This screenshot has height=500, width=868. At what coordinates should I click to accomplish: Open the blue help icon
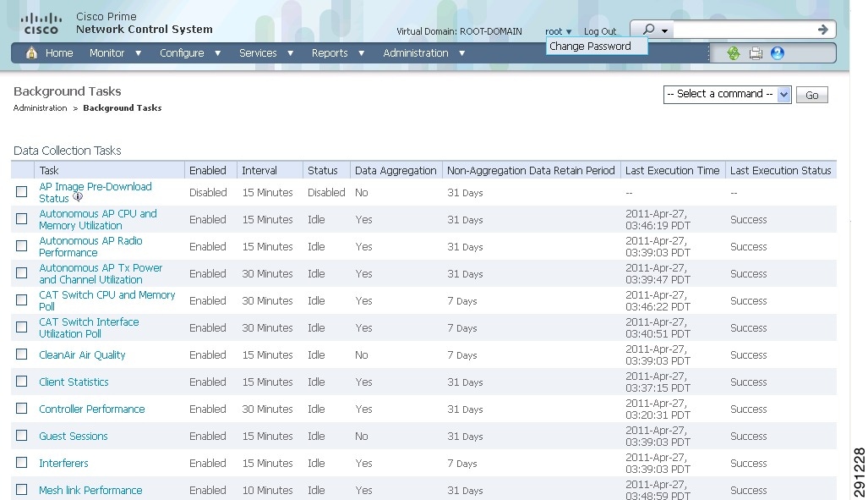pos(778,53)
